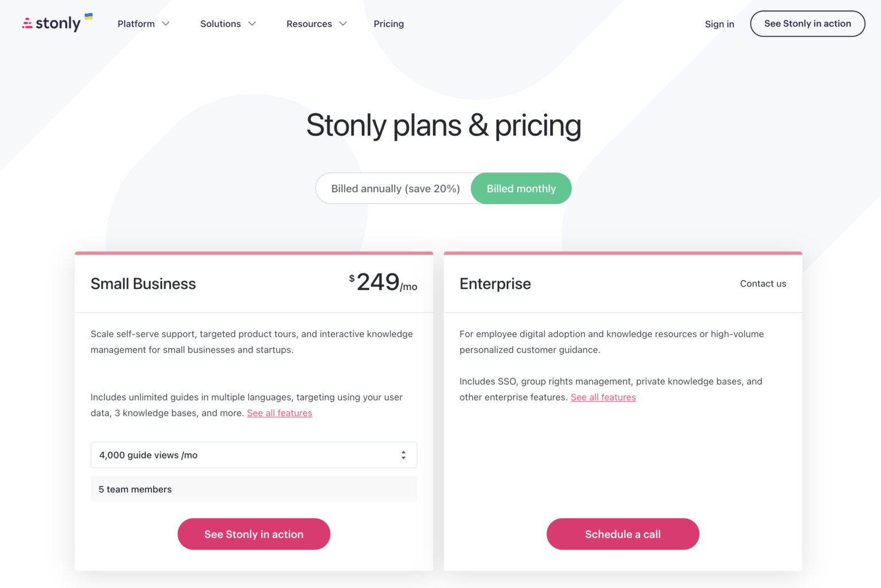Open the guide views per month selector
This screenshot has width=881, height=588.
254,454
